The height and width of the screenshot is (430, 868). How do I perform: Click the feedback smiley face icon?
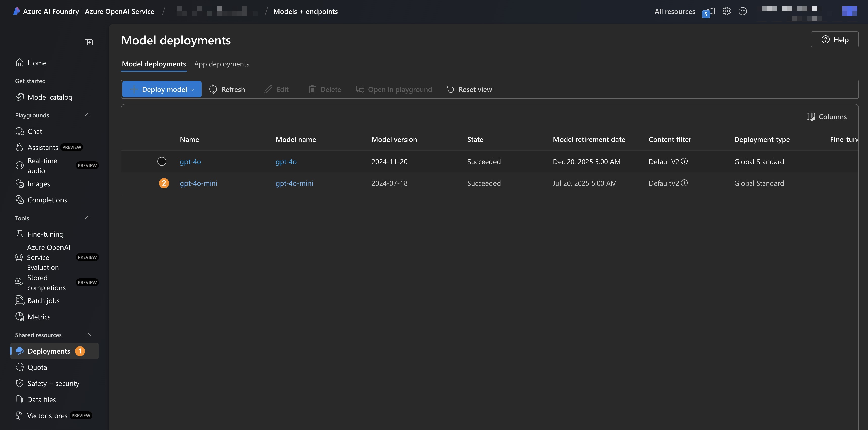tap(743, 11)
